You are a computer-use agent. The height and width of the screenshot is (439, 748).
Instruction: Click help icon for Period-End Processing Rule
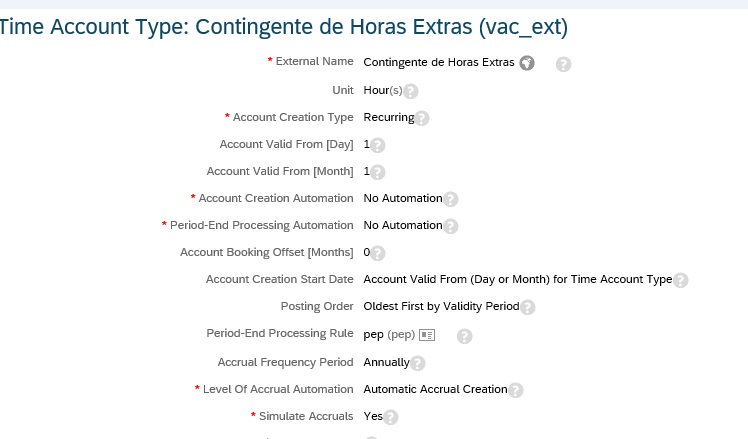point(465,336)
